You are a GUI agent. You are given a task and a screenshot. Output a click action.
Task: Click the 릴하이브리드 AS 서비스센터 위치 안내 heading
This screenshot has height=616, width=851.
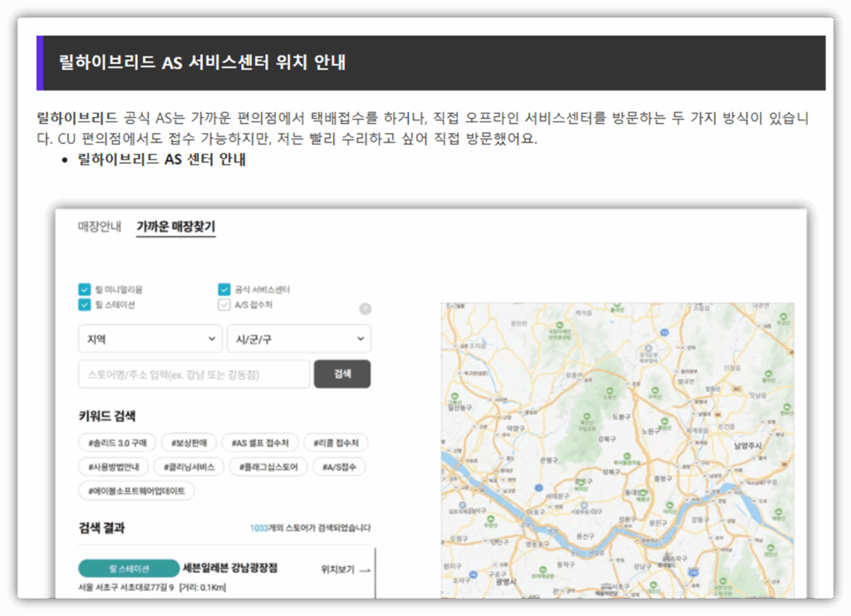point(202,62)
